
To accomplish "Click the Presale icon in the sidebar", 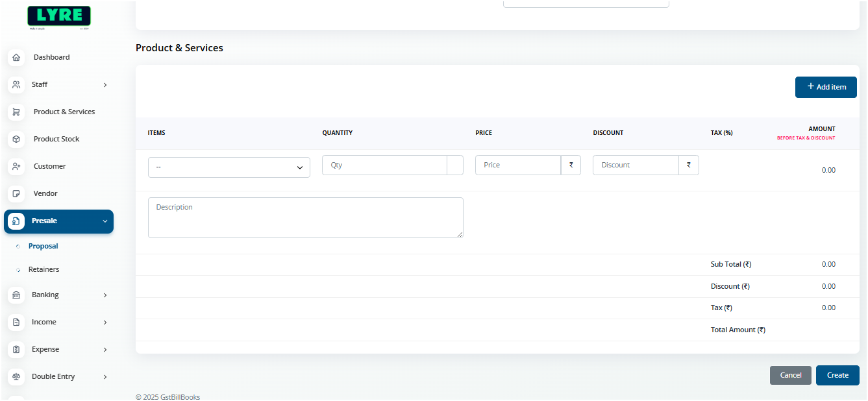I will click(x=15, y=221).
